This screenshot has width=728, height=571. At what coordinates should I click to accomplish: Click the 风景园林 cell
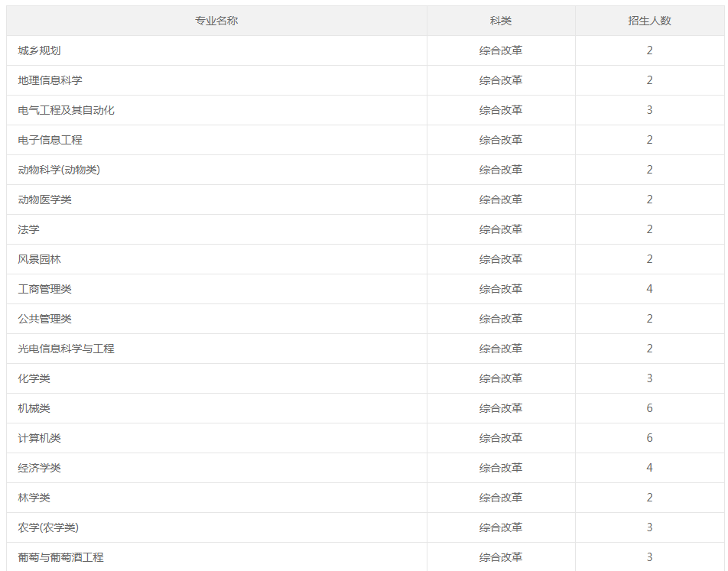pyautogui.click(x=40, y=259)
